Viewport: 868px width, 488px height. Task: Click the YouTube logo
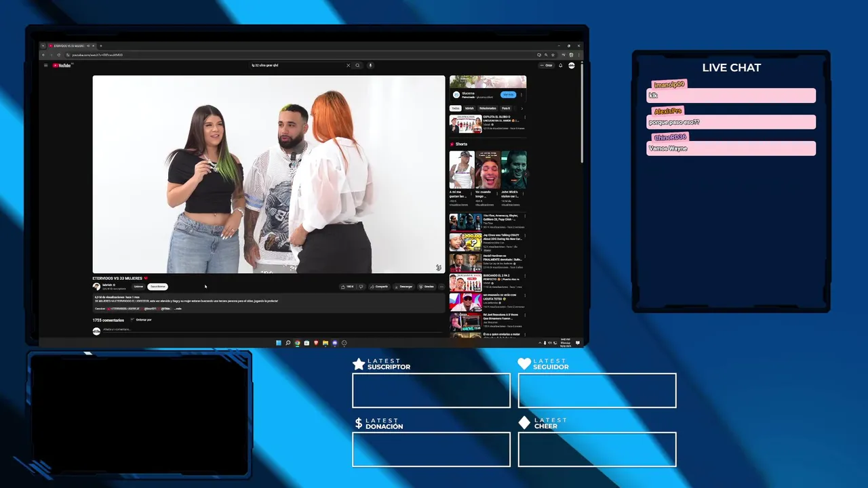tap(62, 65)
